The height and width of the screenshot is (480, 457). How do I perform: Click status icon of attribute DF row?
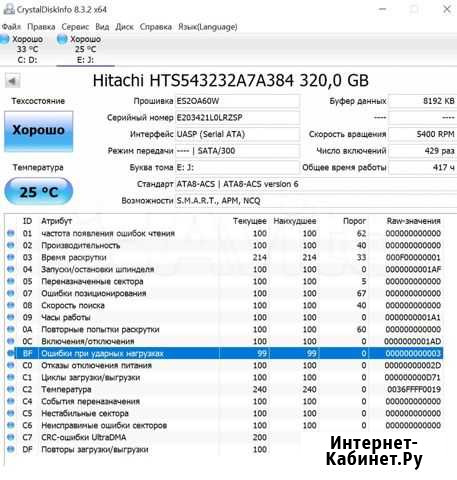(x=11, y=449)
